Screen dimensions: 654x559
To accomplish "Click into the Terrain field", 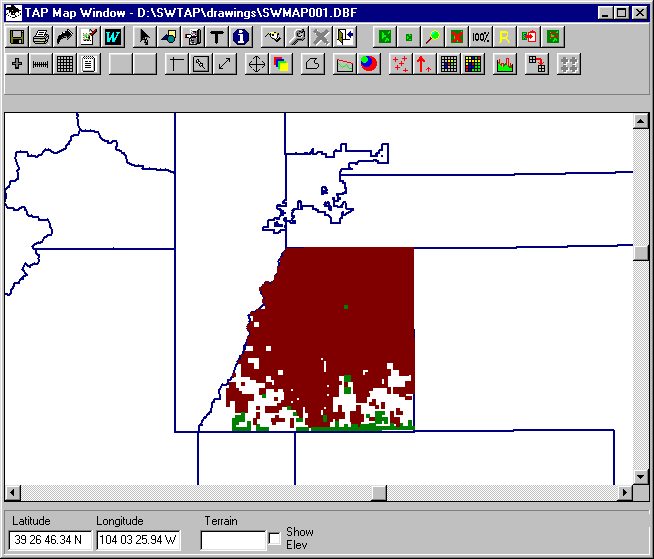I will pos(233,540).
